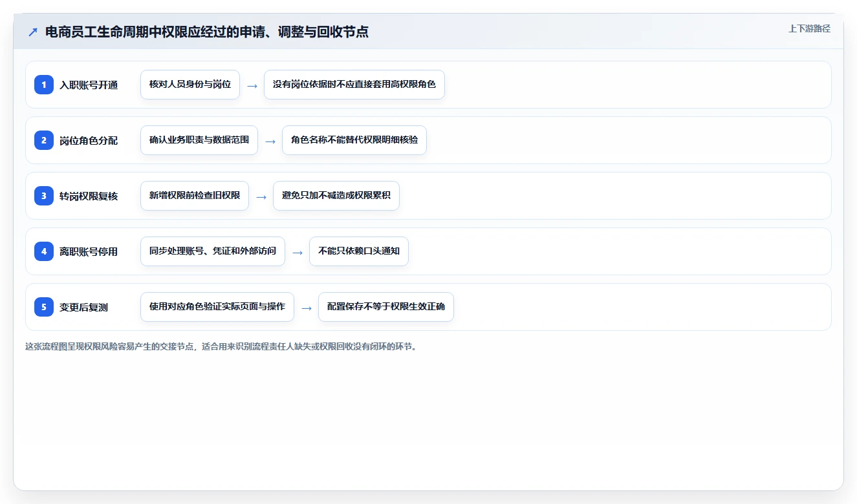Click the 入职账号开通 step label

pyautogui.click(x=89, y=85)
